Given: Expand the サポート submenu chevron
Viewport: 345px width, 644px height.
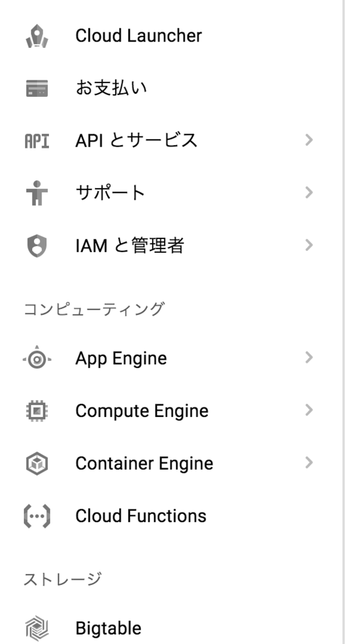Looking at the screenshot, I should [x=309, y=192].
